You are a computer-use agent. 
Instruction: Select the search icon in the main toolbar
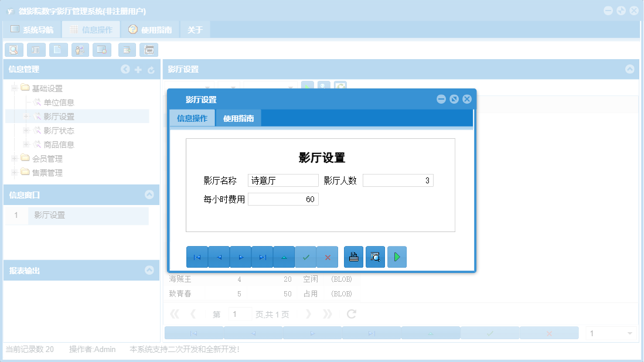pos(13,50)
